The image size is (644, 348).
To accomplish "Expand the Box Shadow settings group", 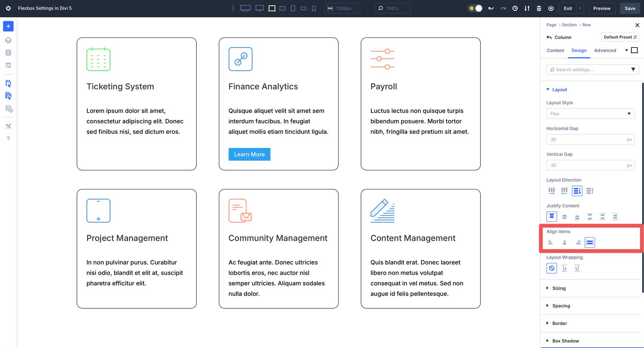I will tap(565, 341).
